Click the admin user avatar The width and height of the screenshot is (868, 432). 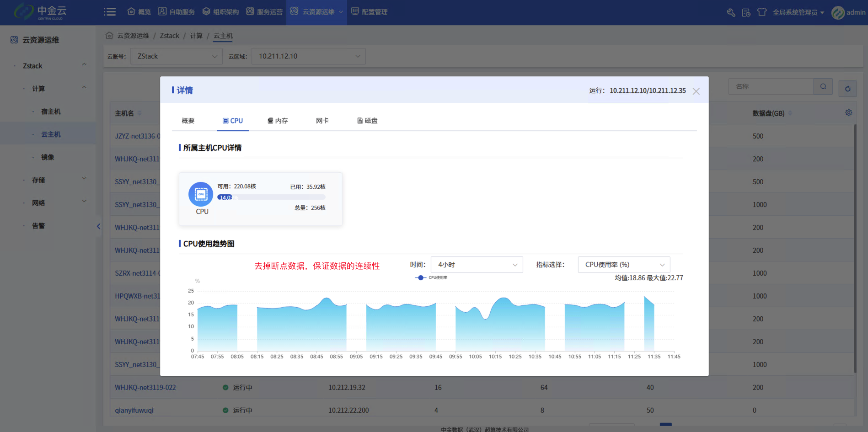click(x=838, y=12)
